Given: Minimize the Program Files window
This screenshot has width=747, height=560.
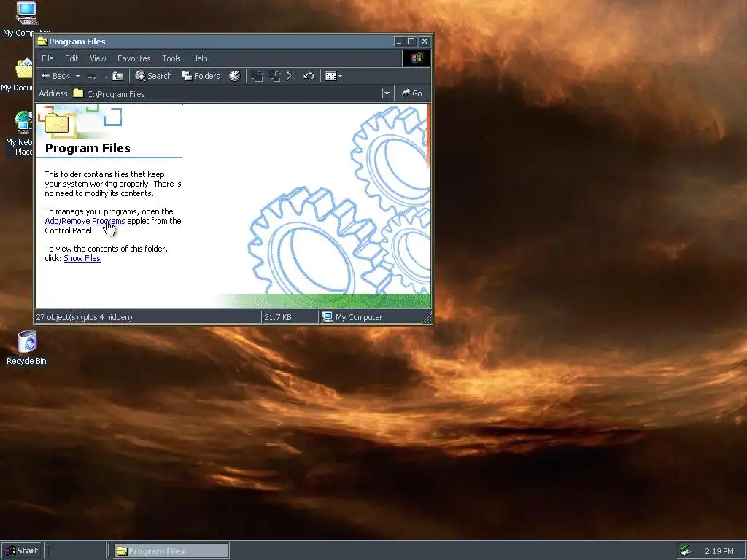Looking at the screenshot, I should point(399,42).
